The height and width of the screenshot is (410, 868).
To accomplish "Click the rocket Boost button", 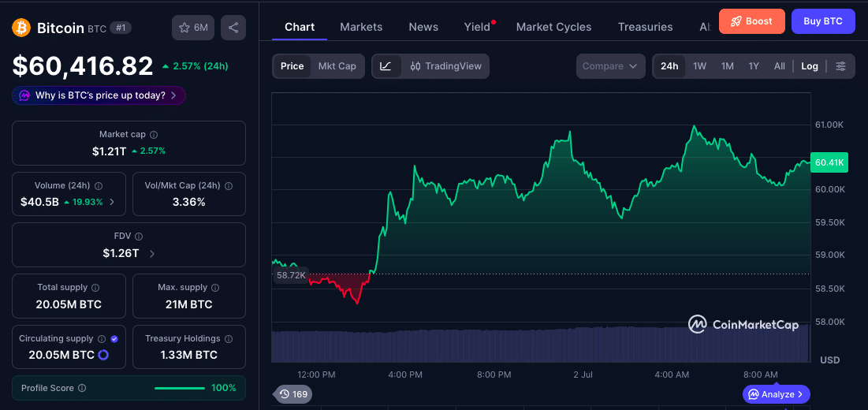I will point(752,21).
